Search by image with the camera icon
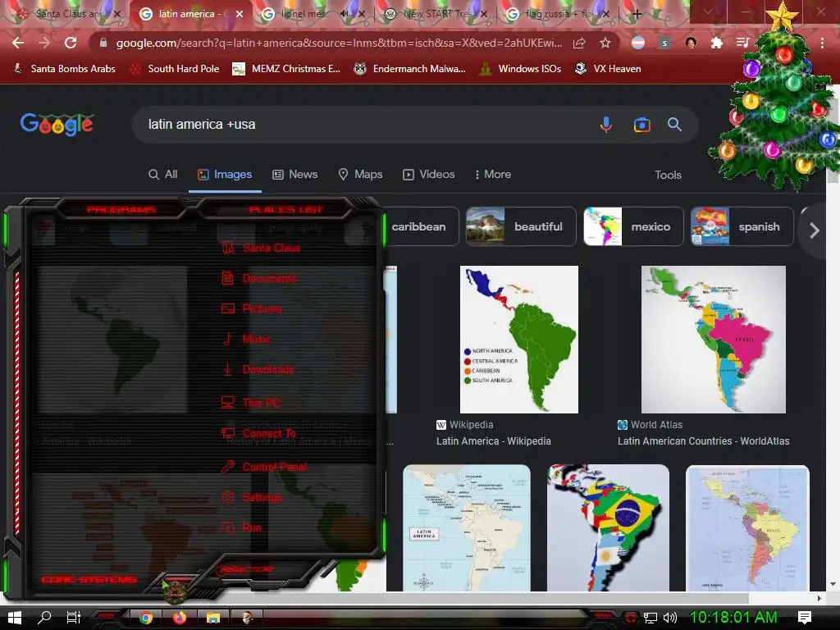Screen dimensions: 840x630 click(641, 125)
